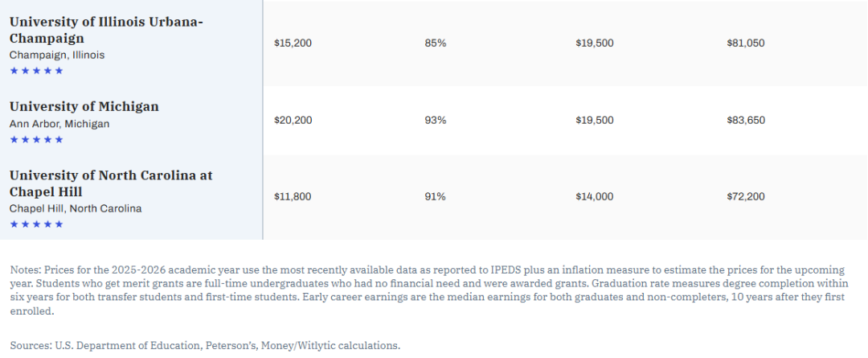868x358 pixels.
Task: Click the $83,650 earnings value
Action: point(746,120)
